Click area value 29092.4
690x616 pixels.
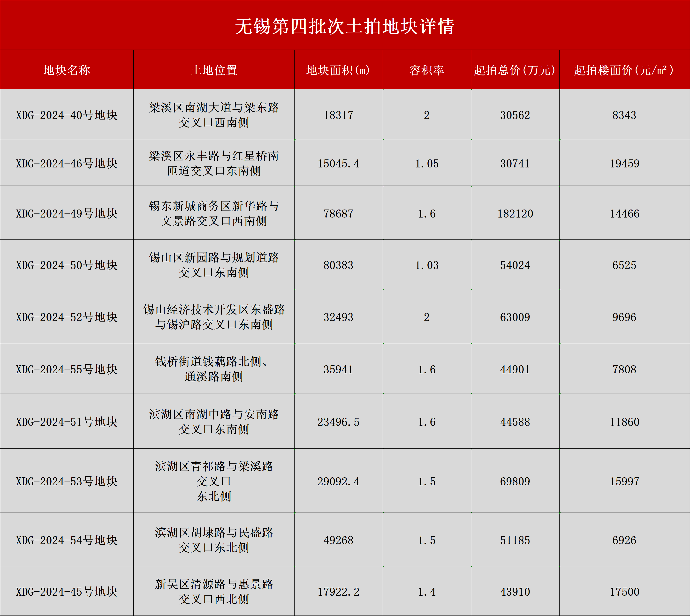[339, 482]
